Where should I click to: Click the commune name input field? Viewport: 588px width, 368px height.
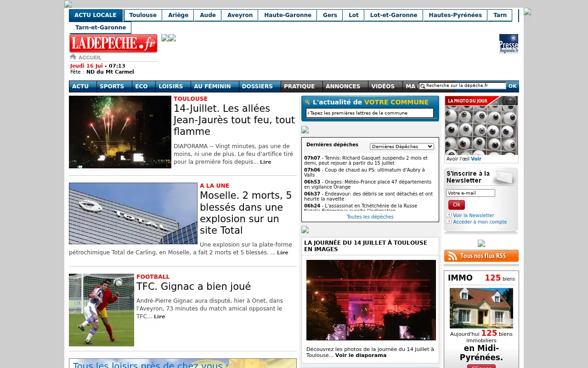point(370,113)
